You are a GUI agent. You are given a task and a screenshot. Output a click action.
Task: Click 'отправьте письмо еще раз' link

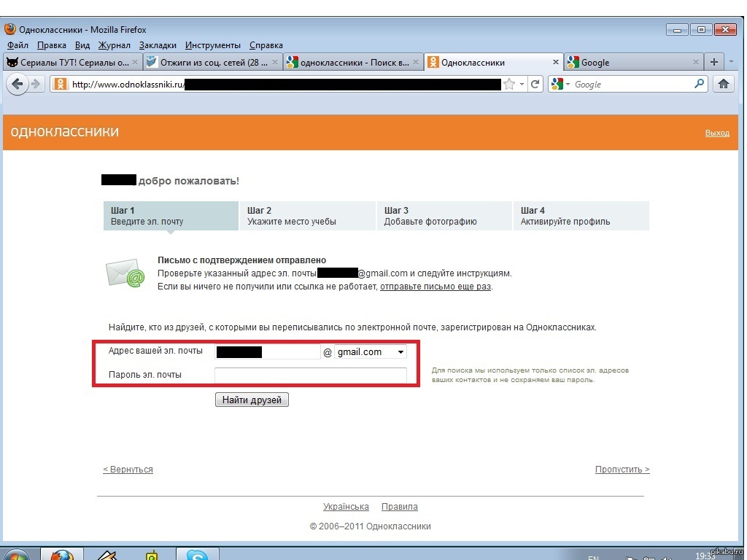[436, 287]
